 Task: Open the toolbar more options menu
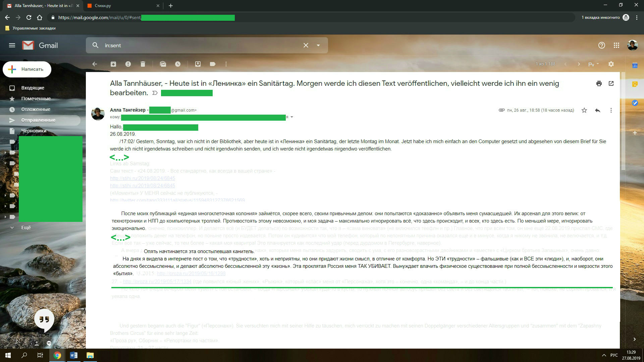226,64
